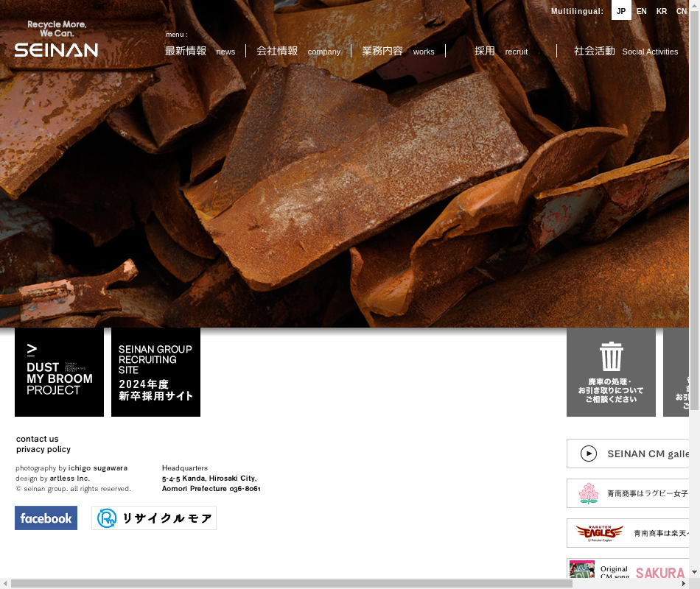Open the Facebook page icon
This screenshot has height=589, width=700.
pos(46,518)
